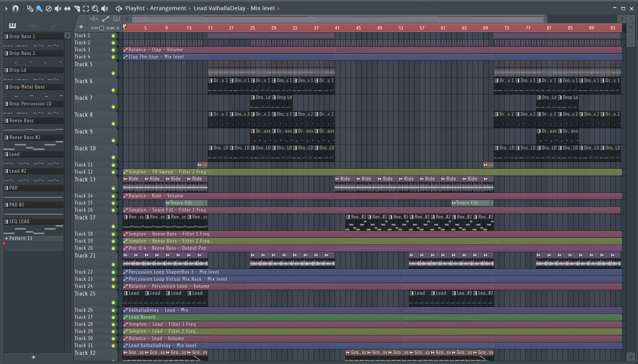Add a new pattern with bottom plus
The image size is (638, 364).
(x=33, y=357)
